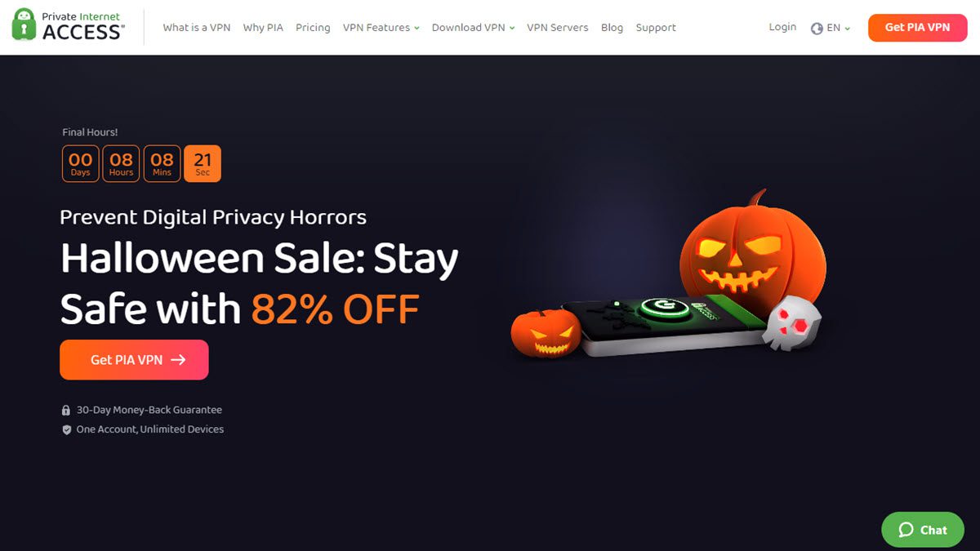
Task: Expand the Download VPN dropdown
Action: coord(473,28)
